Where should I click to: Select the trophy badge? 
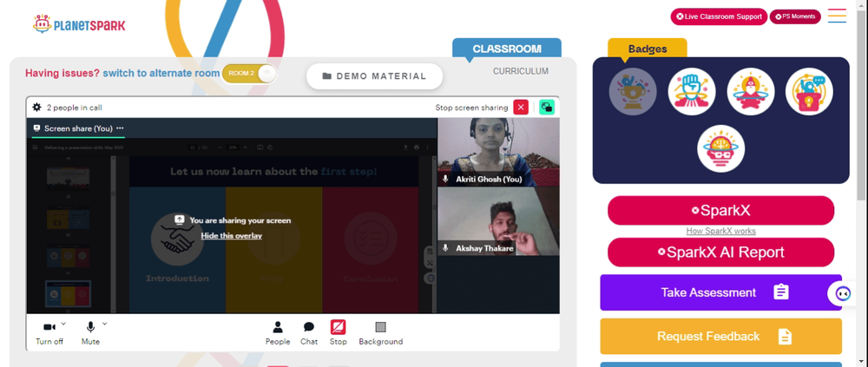pos(633,91)
